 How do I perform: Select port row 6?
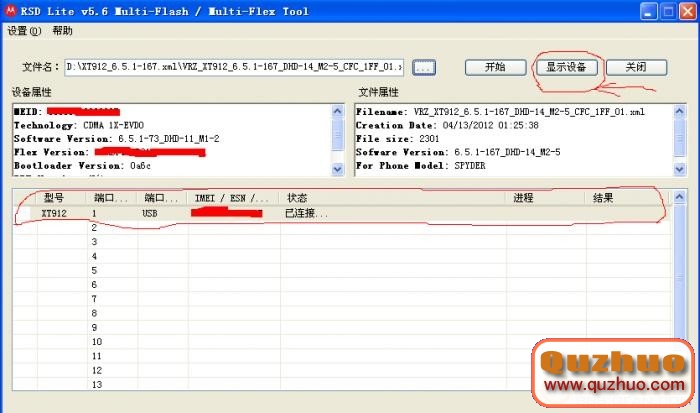tap(342, 285)
